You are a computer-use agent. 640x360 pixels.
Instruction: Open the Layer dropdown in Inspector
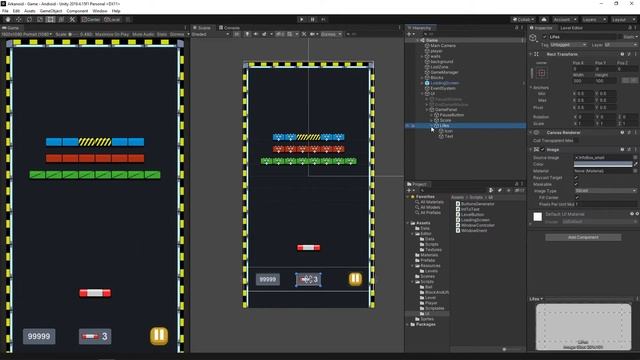point(620,44)
